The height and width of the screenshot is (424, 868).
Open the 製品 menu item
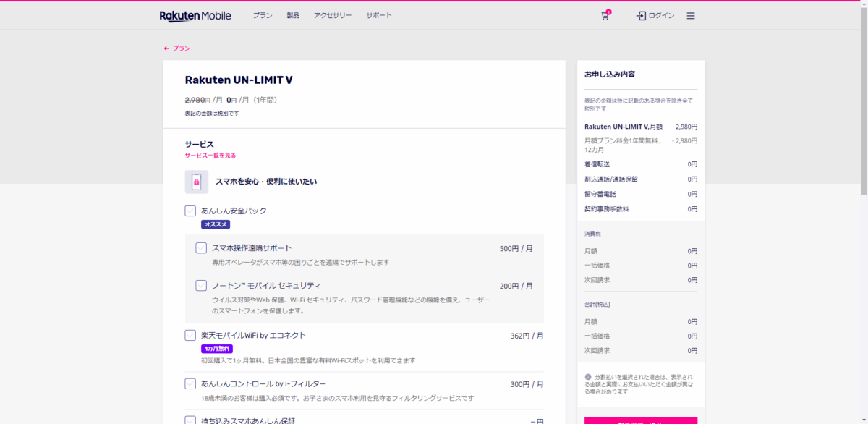coord(293,15)
